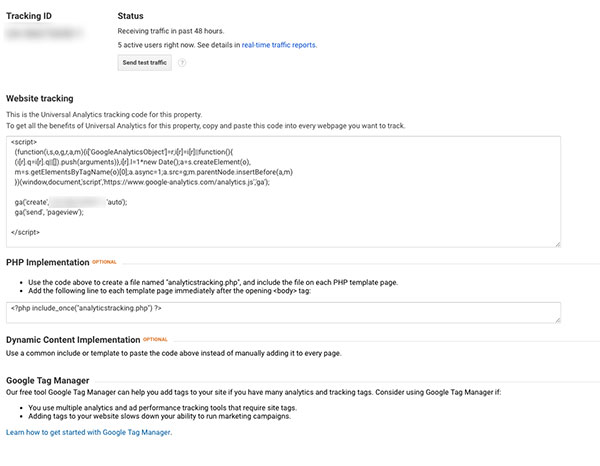Screen dimensions: 600x466
Task: Click inside the PHP include_once code field
Action: point(283,313)
